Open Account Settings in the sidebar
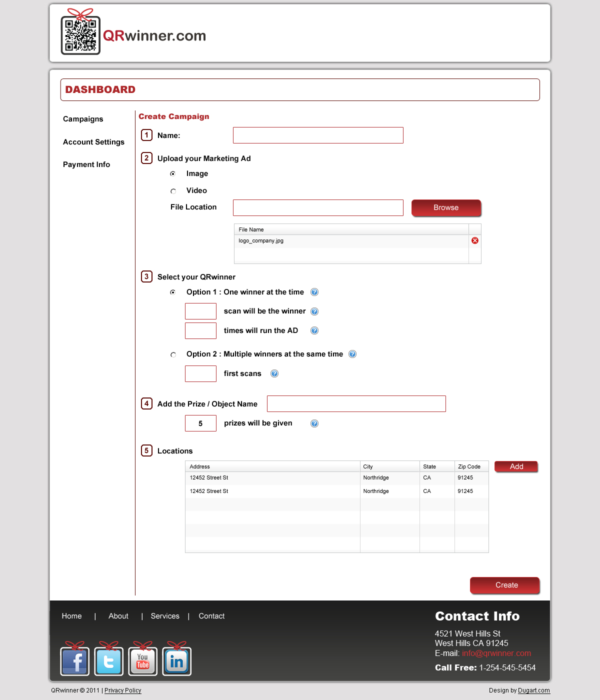The image size is (600, 700). click(93, 142)
